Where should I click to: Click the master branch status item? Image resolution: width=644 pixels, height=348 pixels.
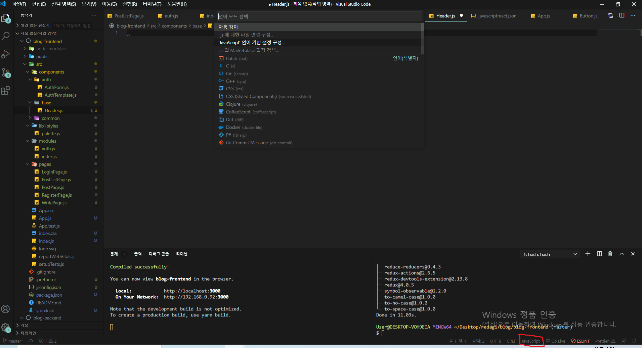(13, 341)
